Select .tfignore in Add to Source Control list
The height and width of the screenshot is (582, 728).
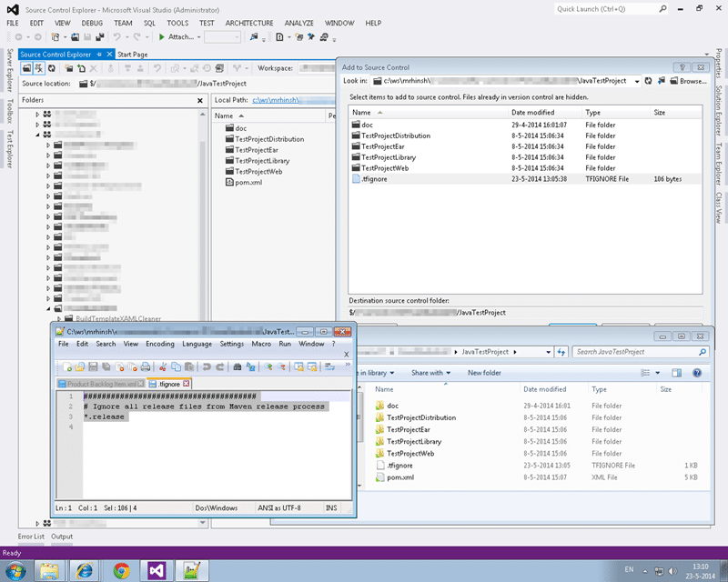coord(525,179)
